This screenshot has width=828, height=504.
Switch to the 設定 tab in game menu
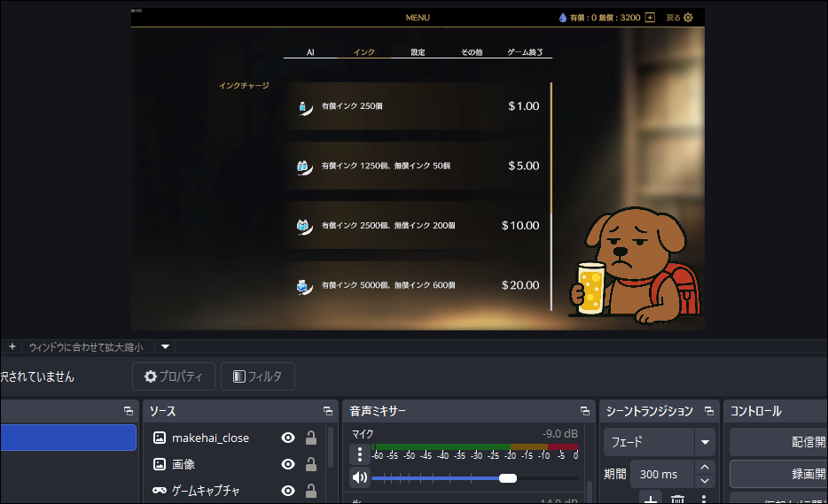tap(418, 52)
